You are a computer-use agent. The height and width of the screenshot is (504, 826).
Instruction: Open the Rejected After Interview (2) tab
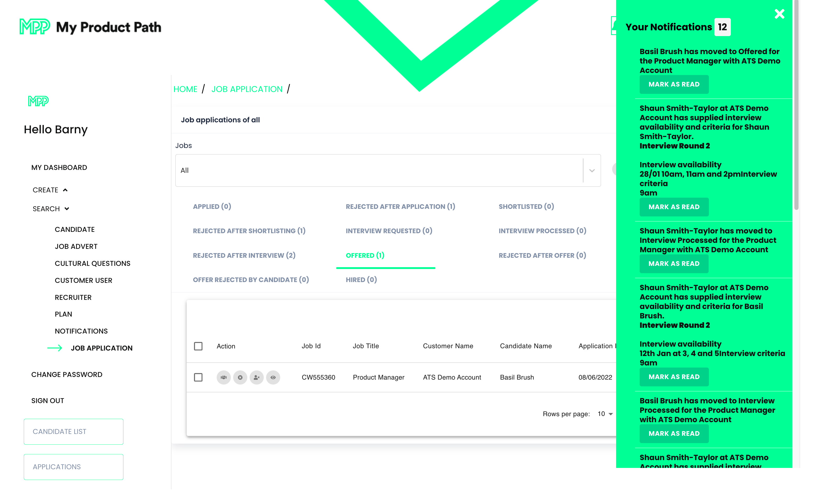click(x=244, y=255)
